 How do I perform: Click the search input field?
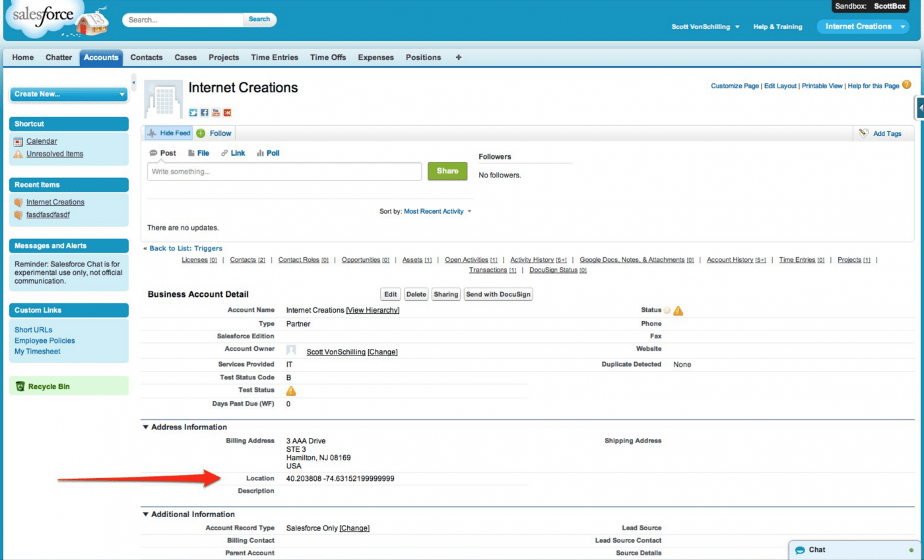tap(183, 20)
